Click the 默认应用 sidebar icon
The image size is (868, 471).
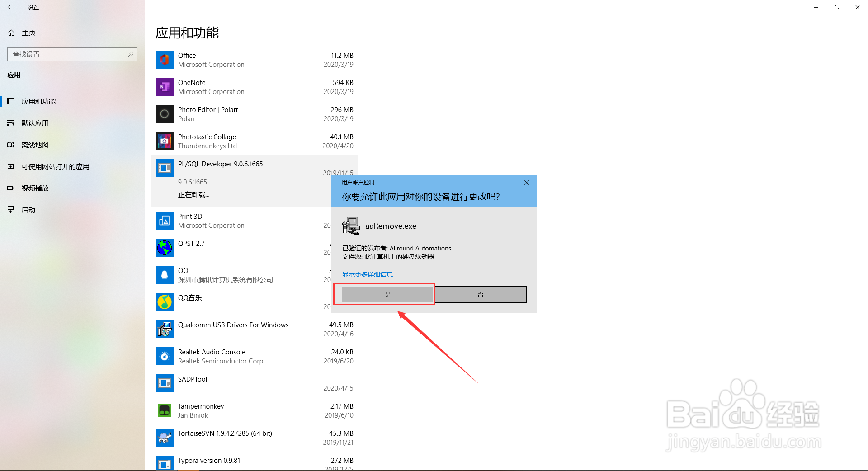11,123
